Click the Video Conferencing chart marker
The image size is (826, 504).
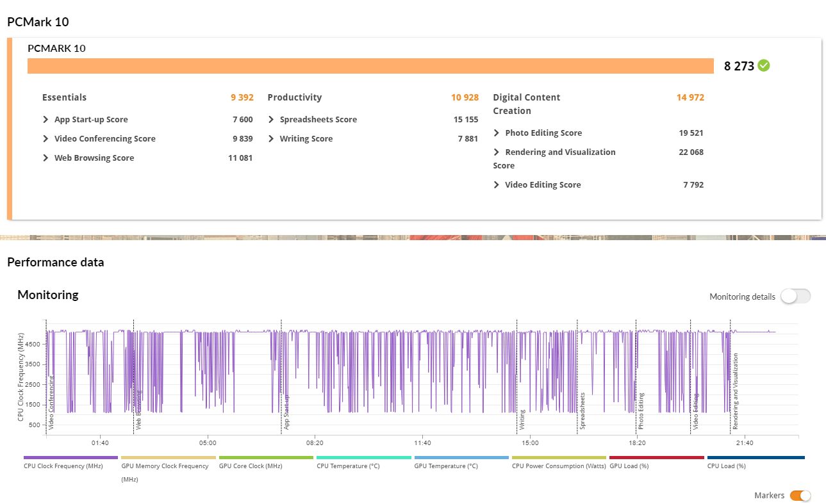51,402
